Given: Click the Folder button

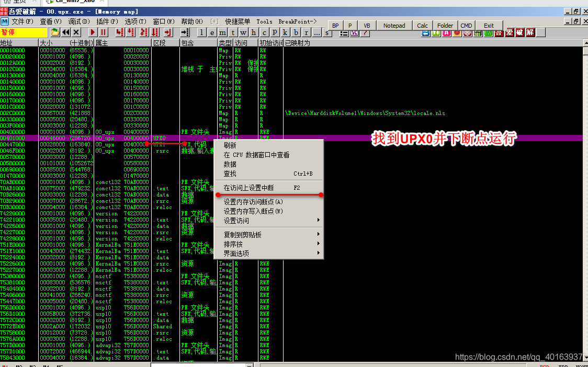Looking at the screenshot, I should tap(445, 26).
